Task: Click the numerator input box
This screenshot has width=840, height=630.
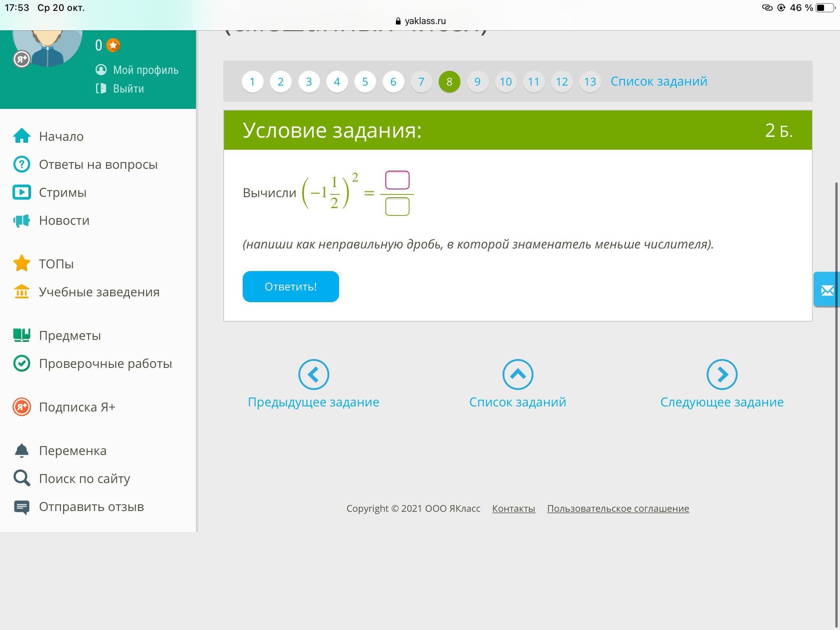Action: [397, 180]
